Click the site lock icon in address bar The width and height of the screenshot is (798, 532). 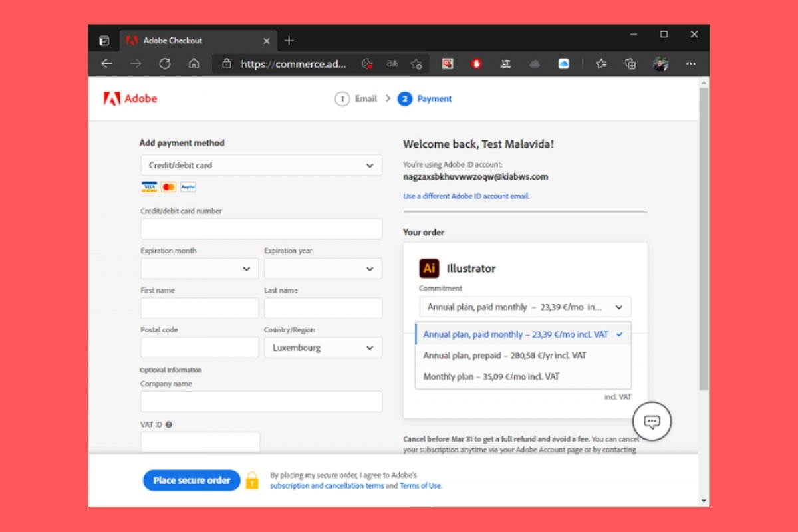[227, 64]
